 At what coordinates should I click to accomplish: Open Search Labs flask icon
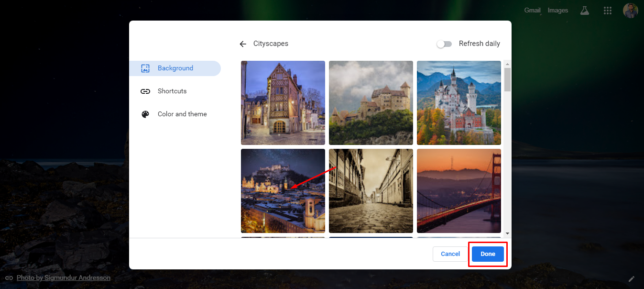pos(584,10)
